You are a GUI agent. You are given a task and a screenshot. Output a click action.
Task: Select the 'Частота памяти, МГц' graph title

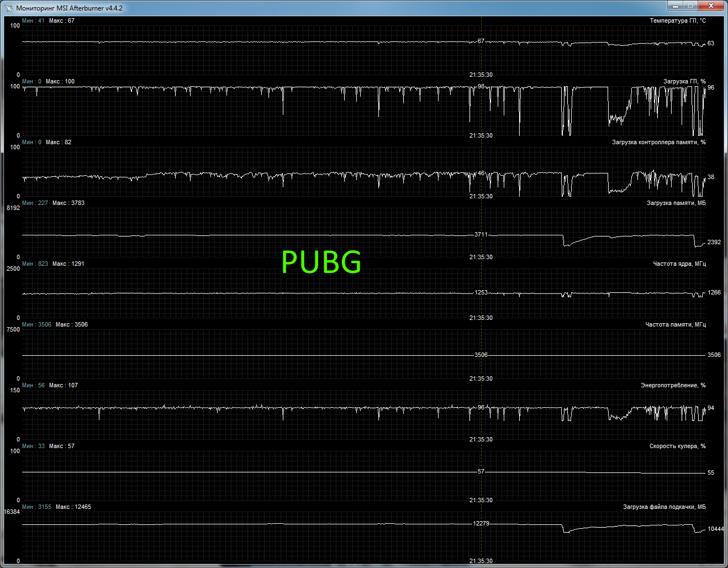coord(676,325)
